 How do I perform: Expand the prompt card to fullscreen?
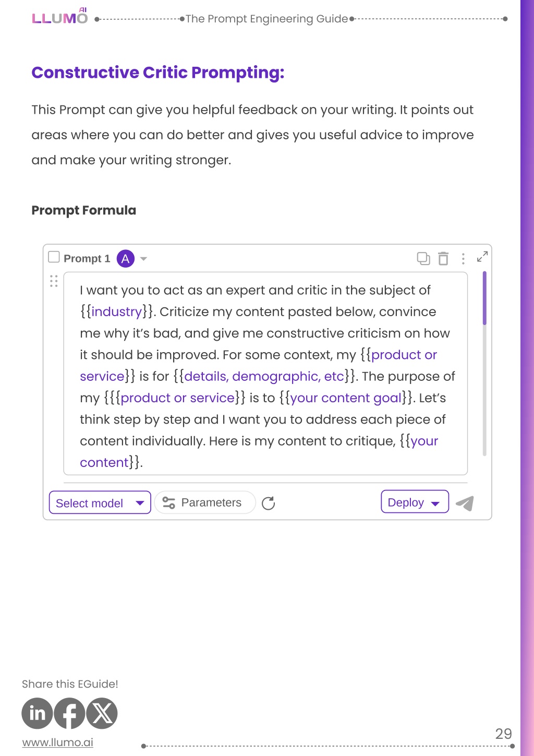[482, 257]
